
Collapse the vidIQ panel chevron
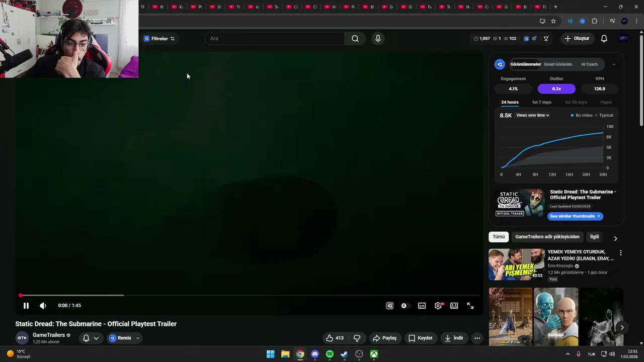point(614,64)
